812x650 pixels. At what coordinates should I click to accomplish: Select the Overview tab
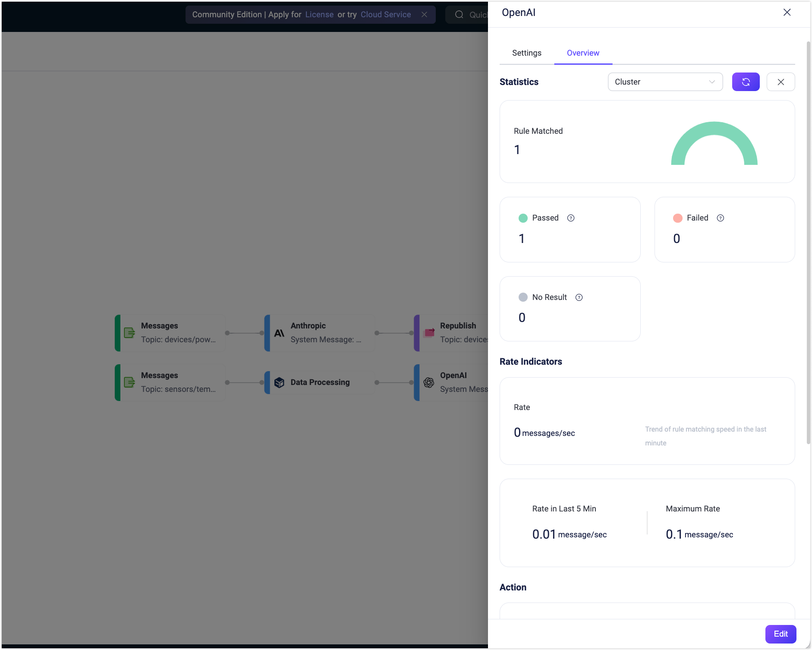click(x=583, y=53)
